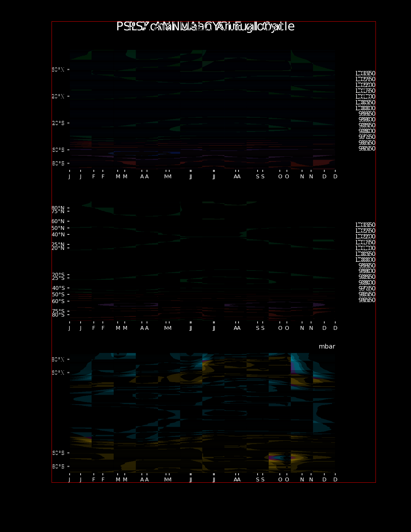Select the 75°N latitude tick label
411x532 pixels.
[x=58, y=212]
